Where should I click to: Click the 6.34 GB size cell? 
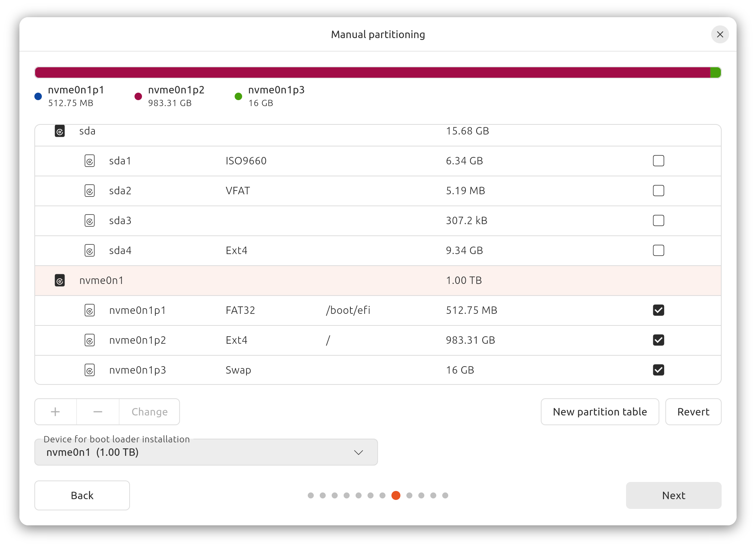[464, 161]
